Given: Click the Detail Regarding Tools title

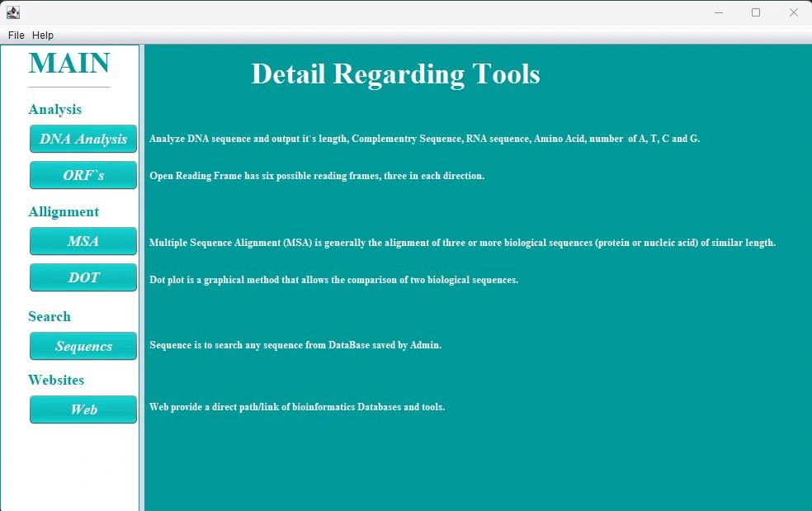Looking at the screenshot, I should 395,74.
